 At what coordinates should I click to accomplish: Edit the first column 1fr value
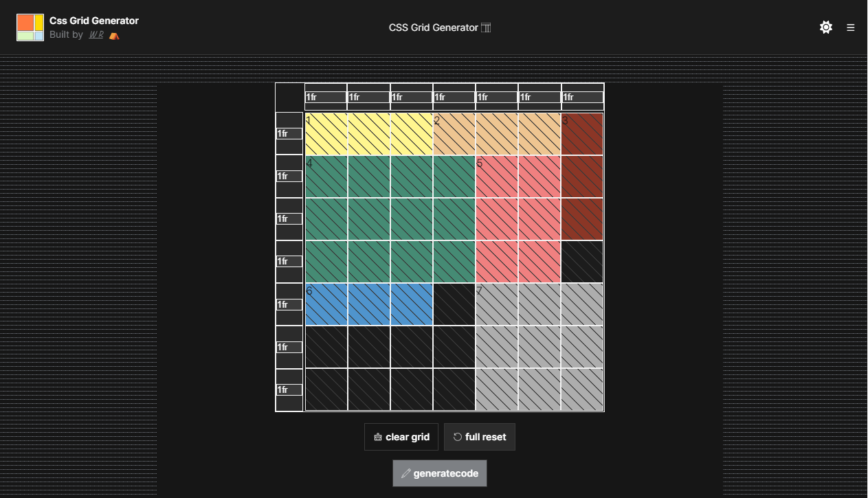click(x=324, y=98)
